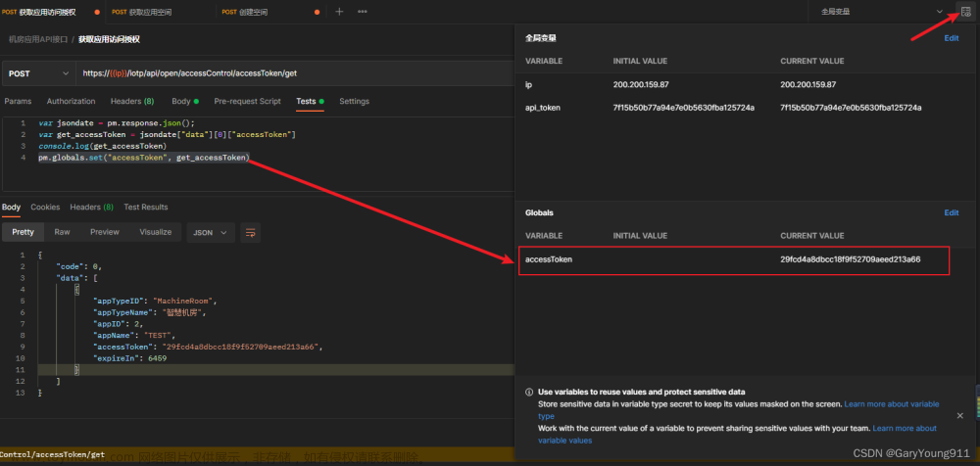Collapse the JSON object at line 4
The width and height of the screenshot is (980, 466).
coord(76,290)
